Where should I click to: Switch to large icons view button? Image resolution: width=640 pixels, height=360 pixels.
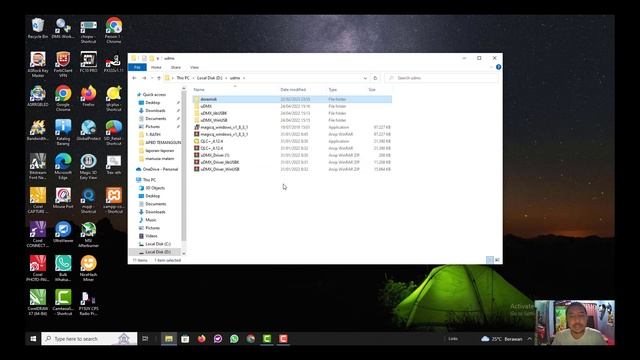coord(497,260)
